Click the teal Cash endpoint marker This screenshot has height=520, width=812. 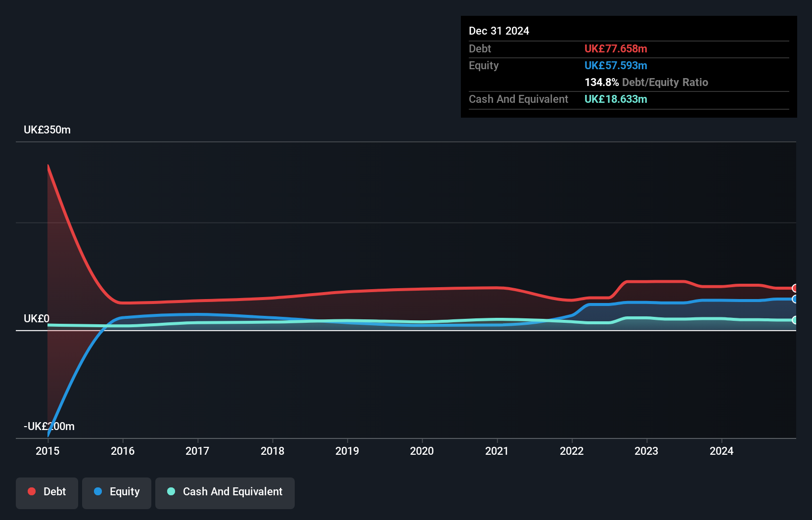click(795, 320)
